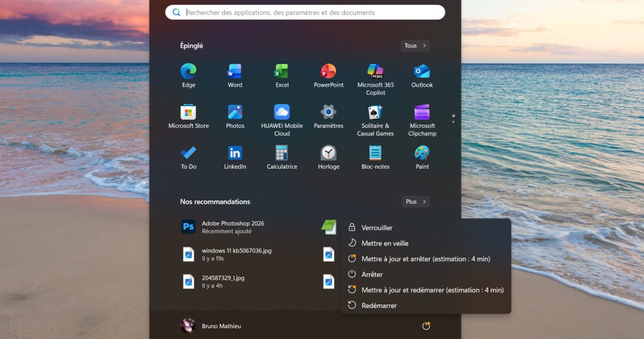
Task: Open Bruno Mathieu user profile
Action: pos(211,326)
